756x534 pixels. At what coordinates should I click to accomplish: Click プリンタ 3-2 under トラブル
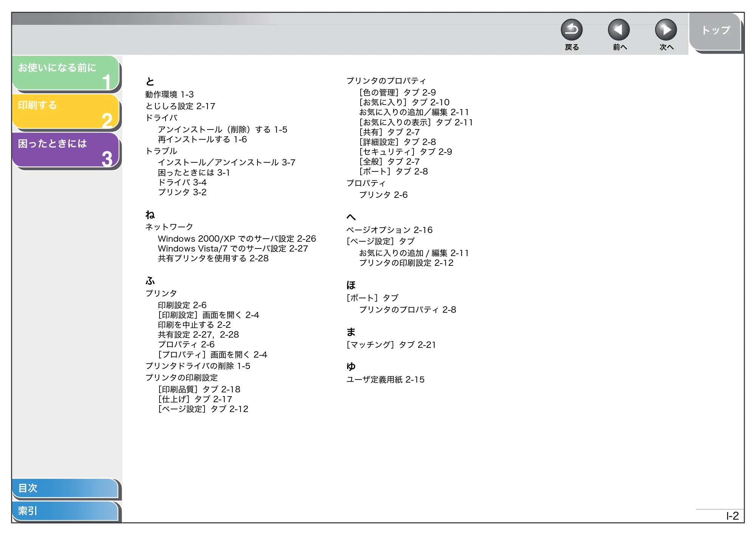182,192
